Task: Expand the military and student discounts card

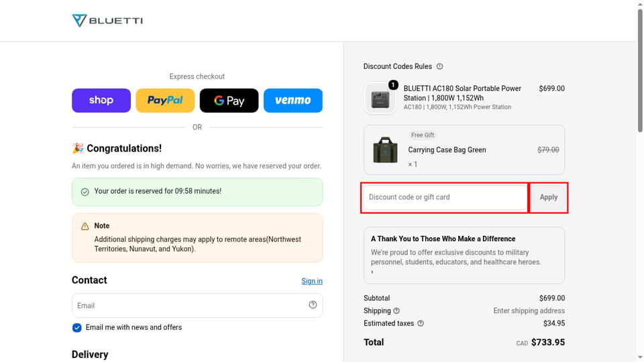Action: tap(464, 255)
